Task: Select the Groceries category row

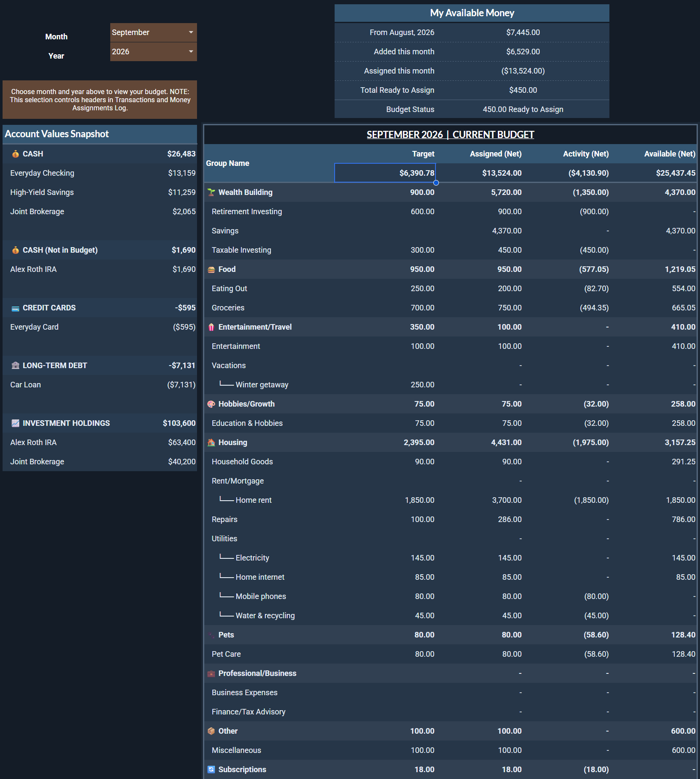Action: coord(450,308)
